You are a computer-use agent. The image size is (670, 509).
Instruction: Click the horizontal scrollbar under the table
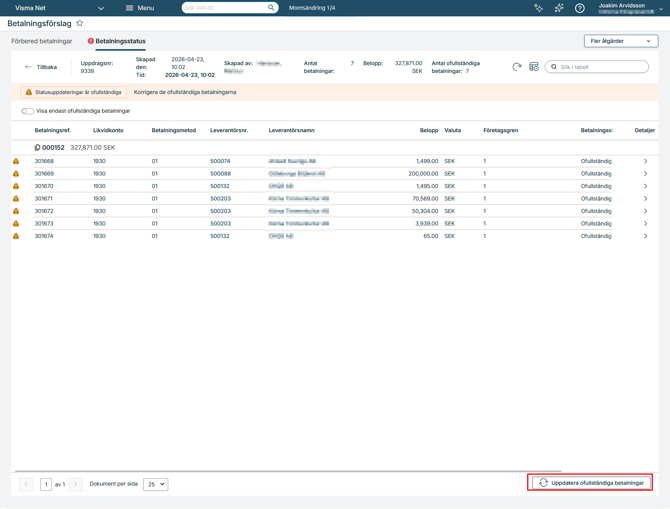coord(288,471)
